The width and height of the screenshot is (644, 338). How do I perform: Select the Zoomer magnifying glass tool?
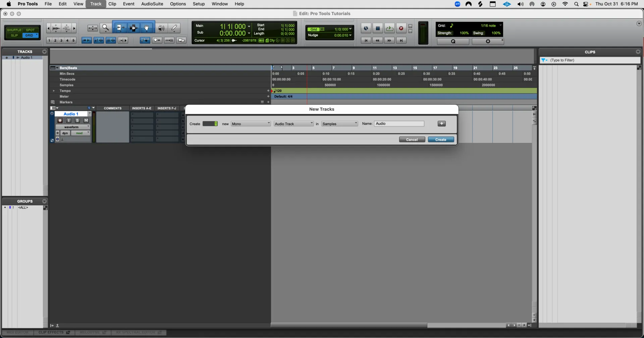pos(105,28)
